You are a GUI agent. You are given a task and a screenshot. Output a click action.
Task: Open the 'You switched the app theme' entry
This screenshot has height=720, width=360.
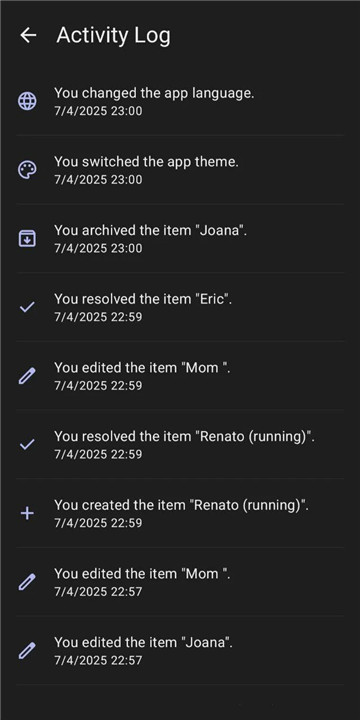180,170
